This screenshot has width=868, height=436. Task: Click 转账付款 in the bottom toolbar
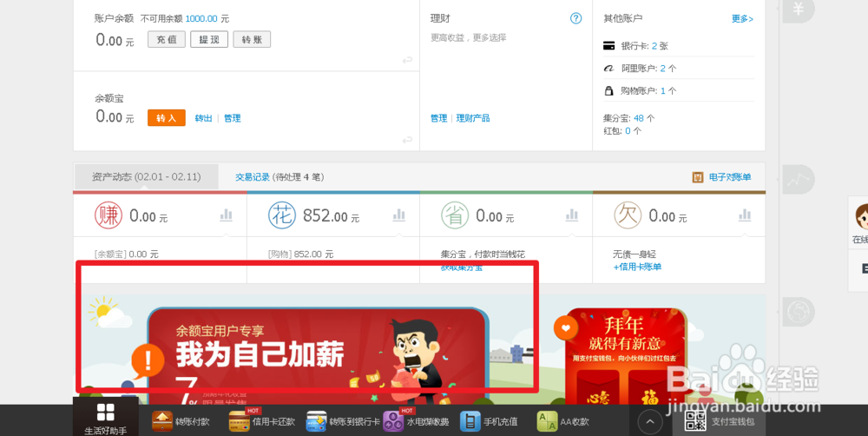point(181,421)
